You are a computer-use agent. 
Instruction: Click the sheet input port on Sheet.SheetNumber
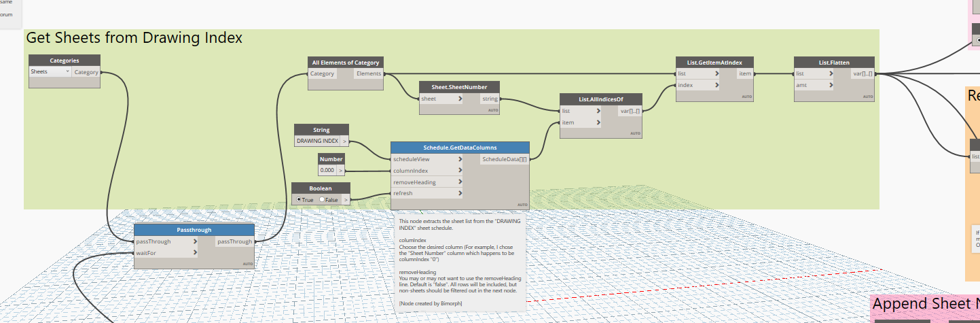[x=441, y=99]
